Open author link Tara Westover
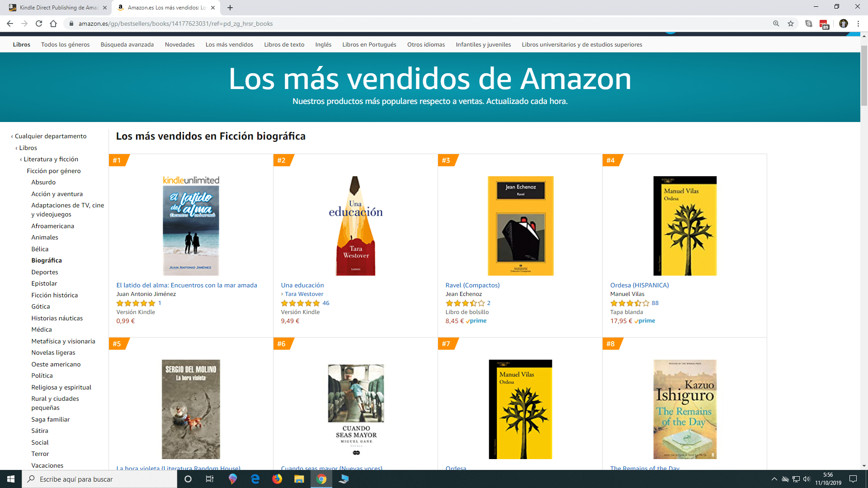 tap(304, 294)
